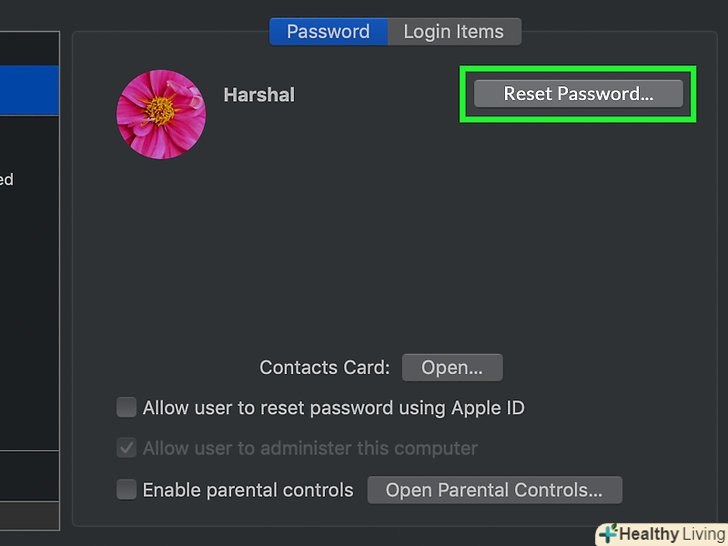Click Harshal's pink flower profile picture
Viewport: 728px width, 546px height.
click(161, 114)
